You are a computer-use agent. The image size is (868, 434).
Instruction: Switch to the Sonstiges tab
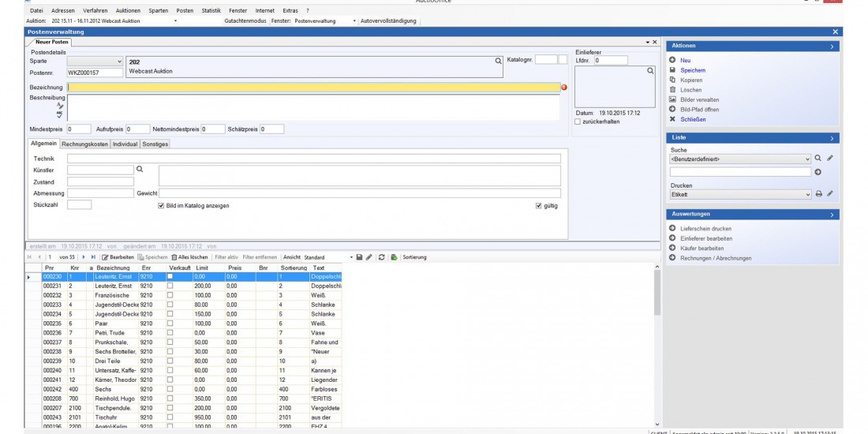point(155,144)
